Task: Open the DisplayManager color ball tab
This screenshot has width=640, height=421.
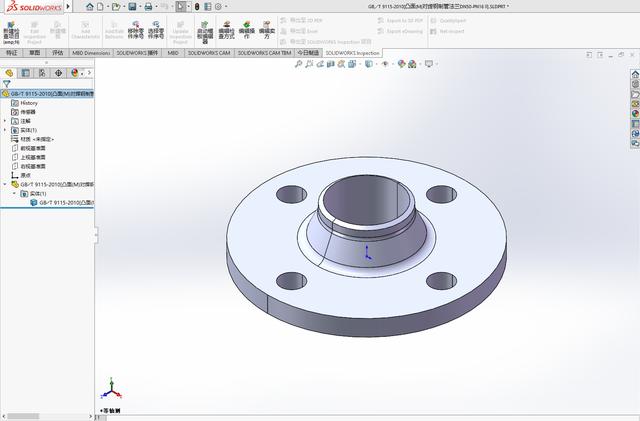Action: tap(74, 73)
